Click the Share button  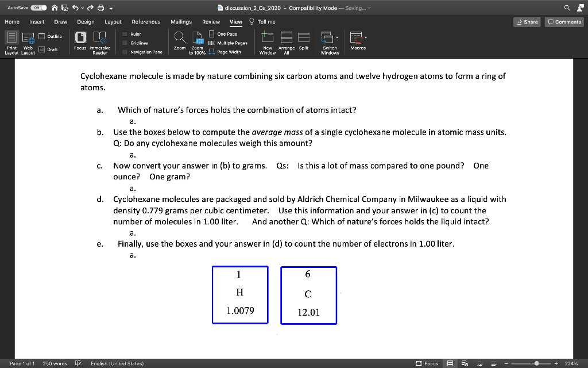pos(527,21)
